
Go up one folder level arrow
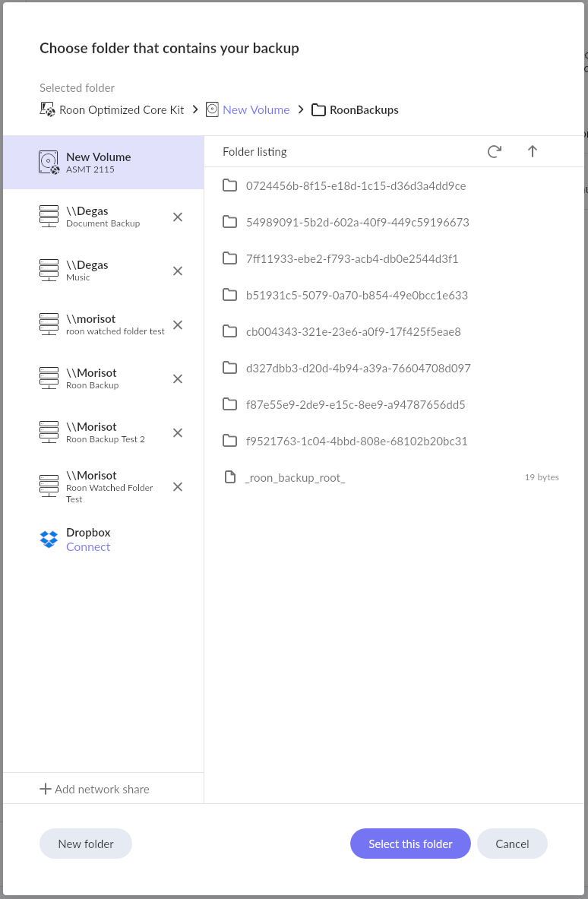coord(533,151)
